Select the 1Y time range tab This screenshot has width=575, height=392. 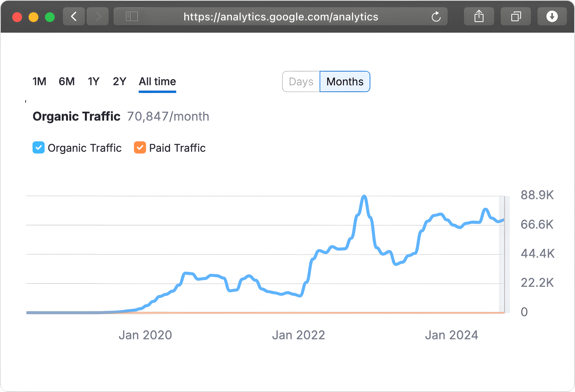click(93, 81)
